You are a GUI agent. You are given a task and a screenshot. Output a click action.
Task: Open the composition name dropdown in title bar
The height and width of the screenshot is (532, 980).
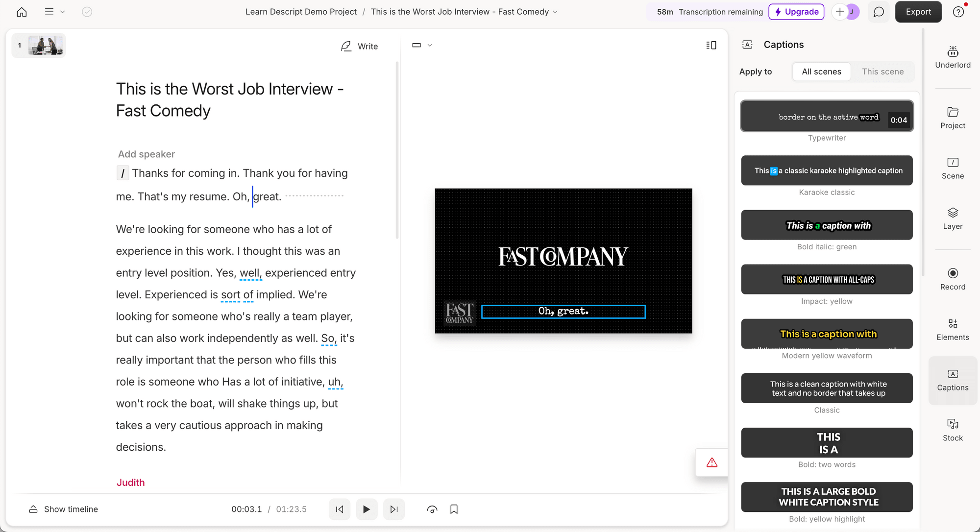coord(464,12)
